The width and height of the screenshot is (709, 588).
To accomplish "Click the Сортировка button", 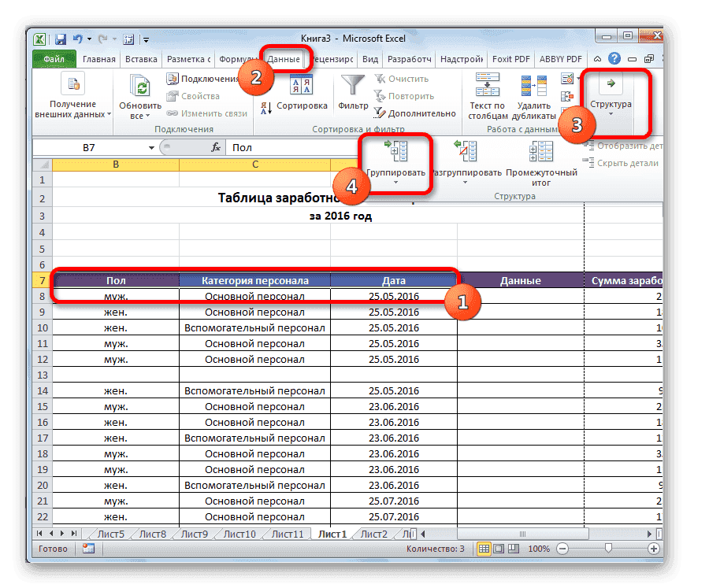I will point(295,105).
